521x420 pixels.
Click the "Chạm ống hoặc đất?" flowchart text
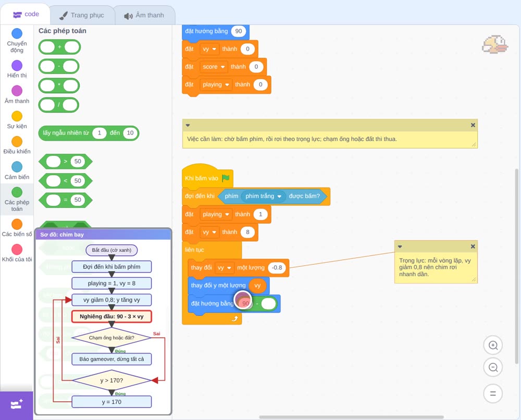[x=111, y=338]
